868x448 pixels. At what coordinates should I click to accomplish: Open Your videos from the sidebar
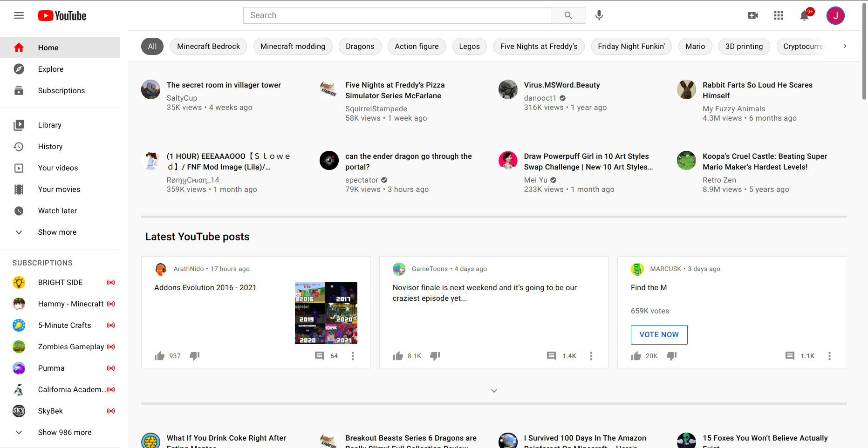58,168
